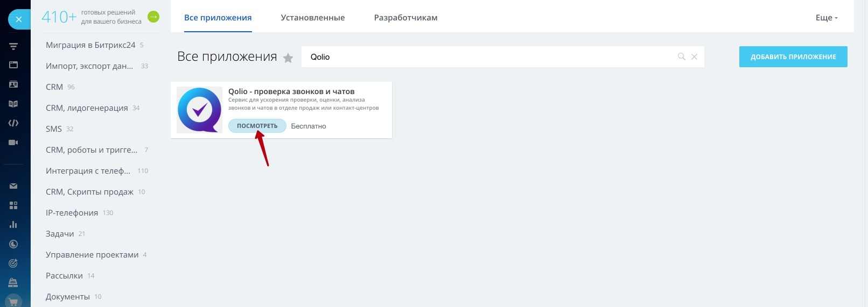Switch to the Установленные tab
The width and height of the screenshot is (868, 307).
312,18
